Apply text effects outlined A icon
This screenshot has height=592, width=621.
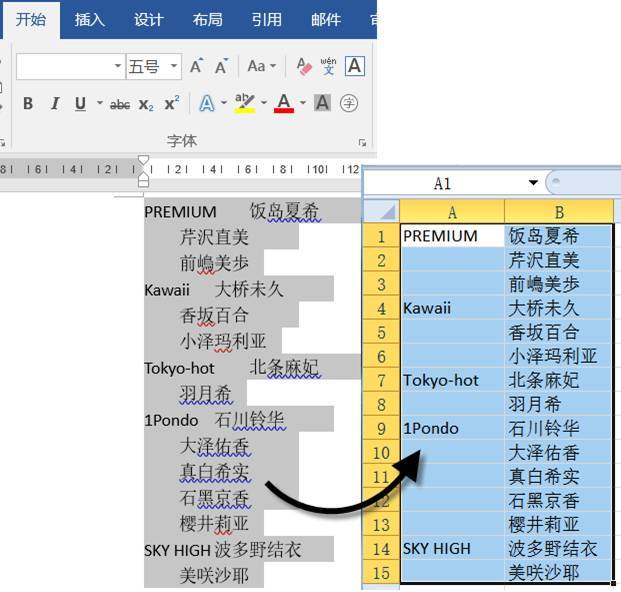click(207, 104)
